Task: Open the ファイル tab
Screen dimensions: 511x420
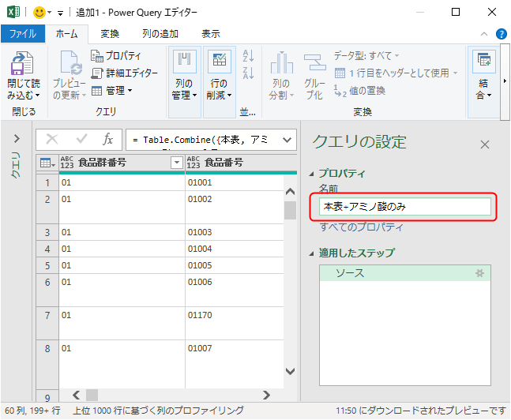Action: [23, 34]
